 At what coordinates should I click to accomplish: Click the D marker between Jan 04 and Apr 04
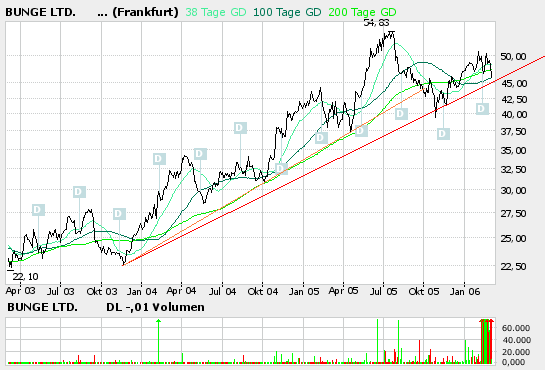[x=159, y=159]
